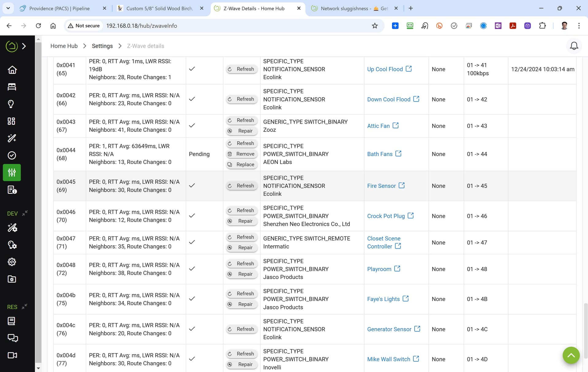This screenshot has height=372, width=588.
Task: Open the DEV section head-gear icon
Action: click(12, 245)
